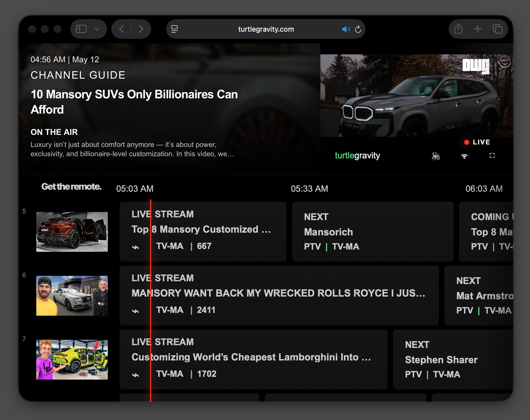Toggle the live player mute speaker
530x420 pixels.
[x=436, y=156]
